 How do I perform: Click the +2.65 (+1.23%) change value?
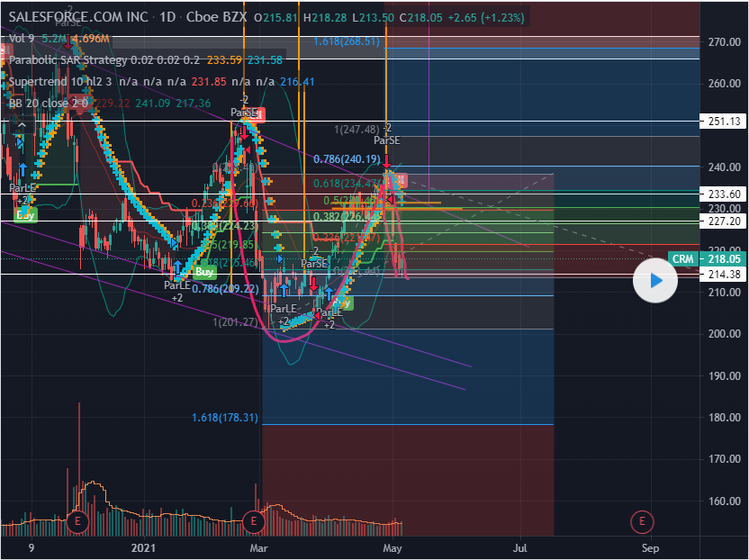(x=486, y=18)
